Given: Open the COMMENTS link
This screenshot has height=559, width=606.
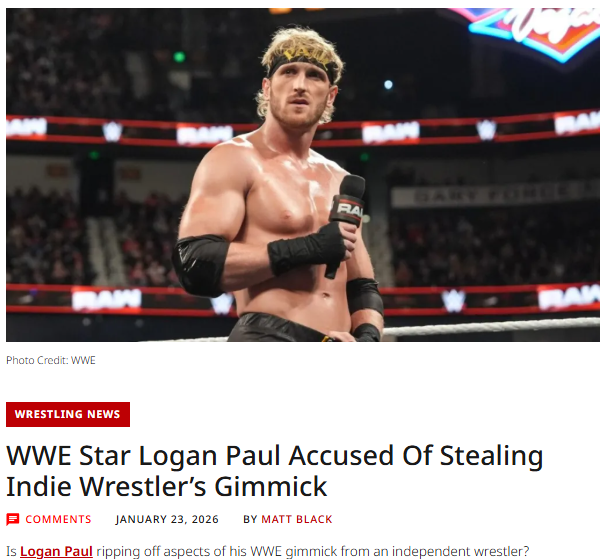Looking at the screenshot, I should click(58, 519).
